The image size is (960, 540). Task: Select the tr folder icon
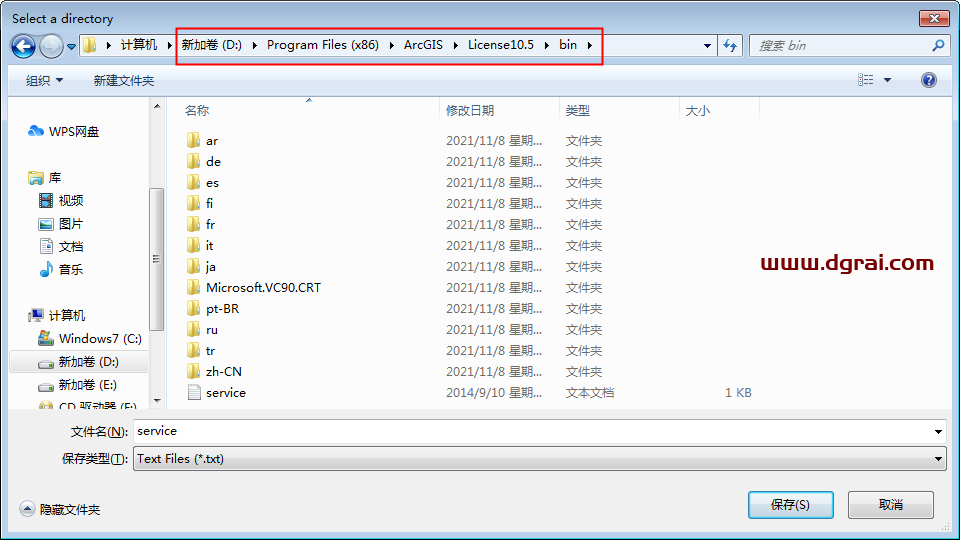click(x=193, y=350)
